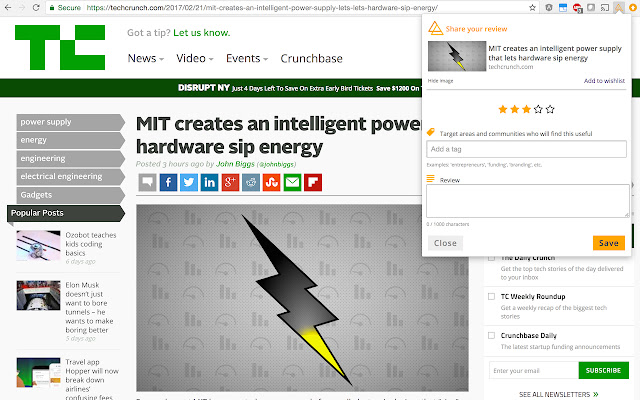The image size is (640, 400).
Task: Rate two stars in review popup
Action: [x=515, y=109]
